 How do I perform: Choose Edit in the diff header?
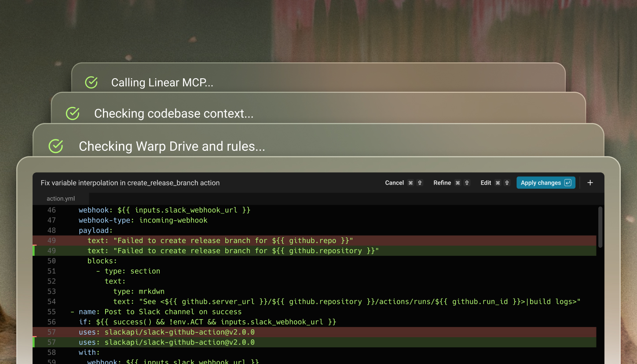pos(486,183)
